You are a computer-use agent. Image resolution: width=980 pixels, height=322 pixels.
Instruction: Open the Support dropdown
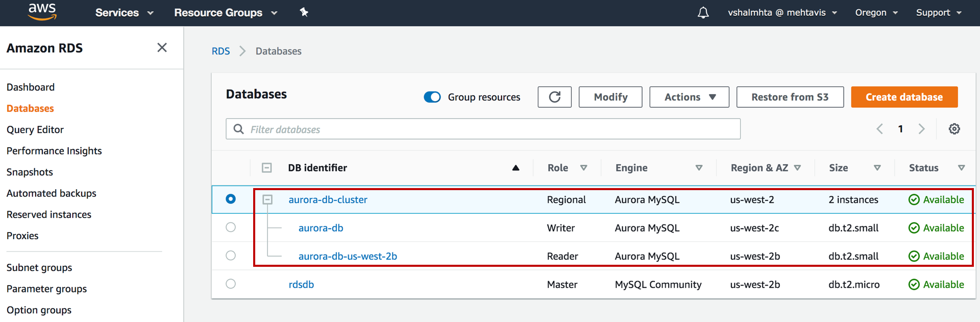pyautogui.click(x=939, y=13)
